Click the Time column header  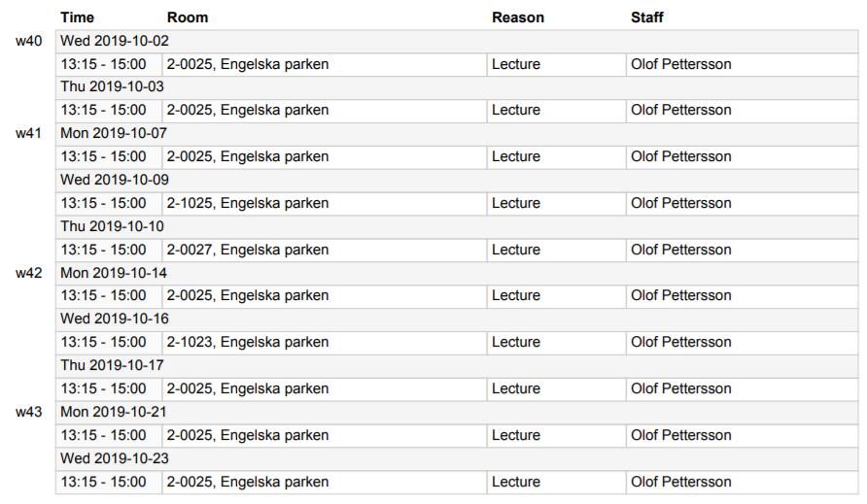click(77, 17)
